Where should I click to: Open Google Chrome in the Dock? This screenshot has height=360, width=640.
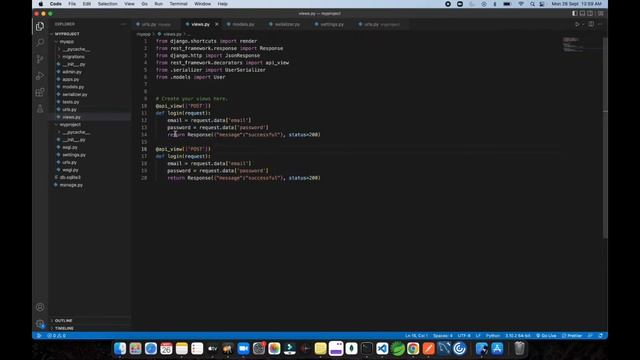413,349
